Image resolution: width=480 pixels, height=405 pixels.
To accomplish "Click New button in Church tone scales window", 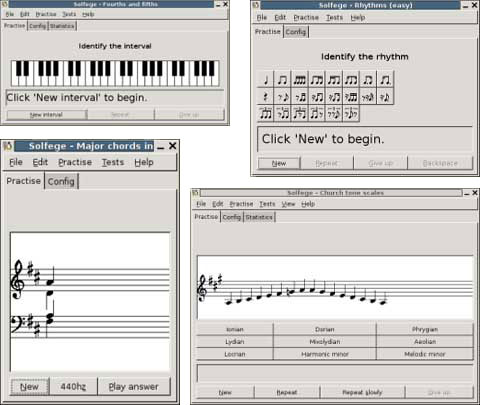I will tap(225, 392).
